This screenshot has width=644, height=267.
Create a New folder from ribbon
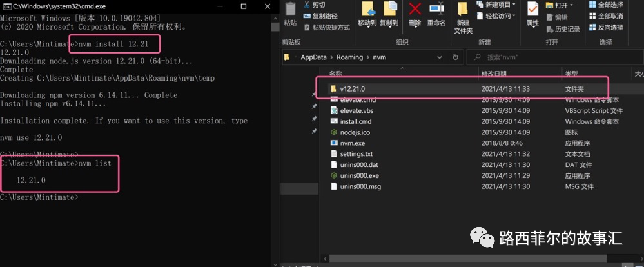pos(463,17)
